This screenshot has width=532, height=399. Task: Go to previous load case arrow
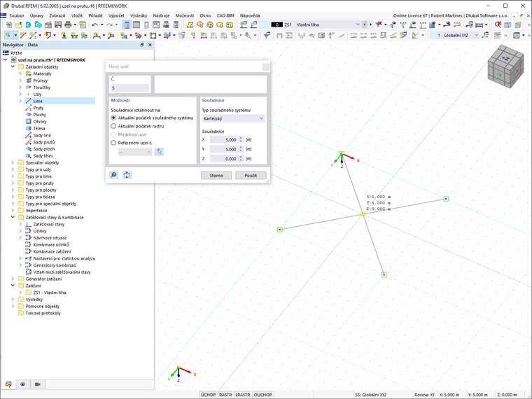(365, 24)
